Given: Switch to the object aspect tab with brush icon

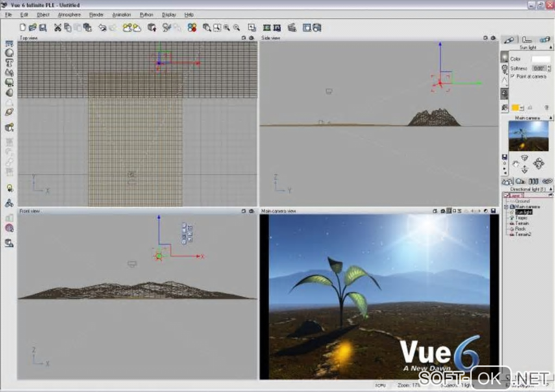Looking at the screenshot, I should [509, 40].
